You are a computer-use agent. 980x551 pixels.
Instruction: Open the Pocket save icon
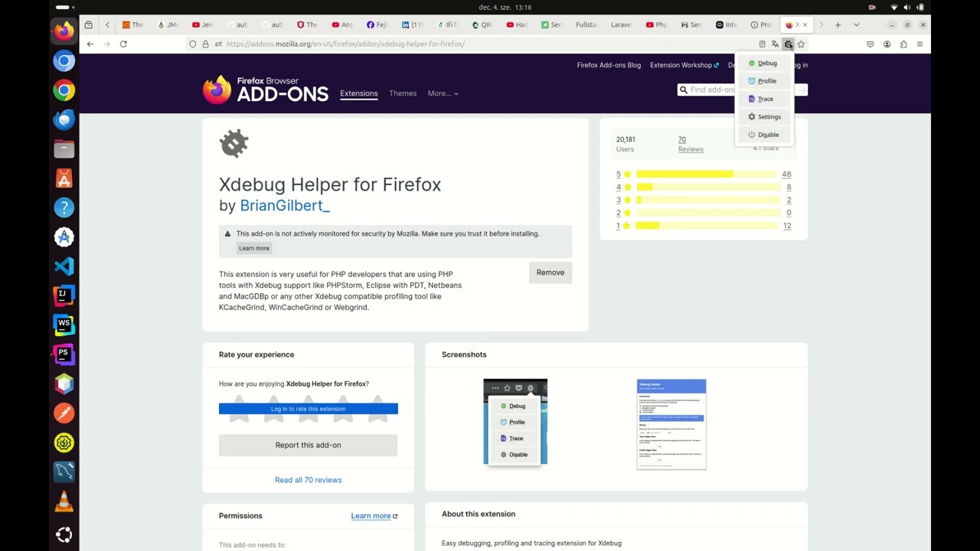click(x=870, y=44)
